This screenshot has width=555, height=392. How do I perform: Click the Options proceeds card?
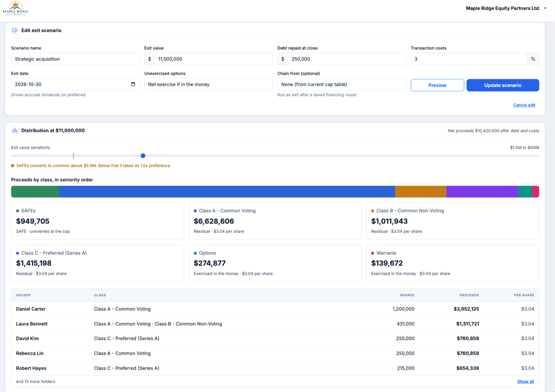(x=275, y=263)
